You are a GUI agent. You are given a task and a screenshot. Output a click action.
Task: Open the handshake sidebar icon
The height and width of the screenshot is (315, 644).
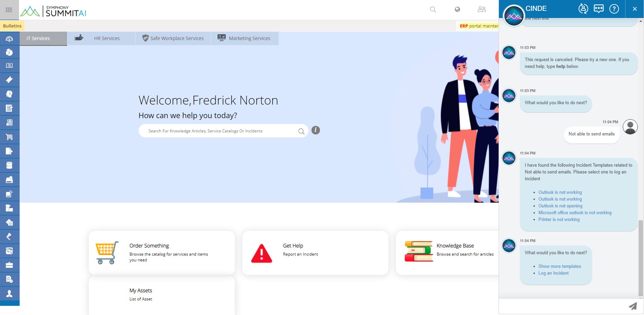pos(9,251)
